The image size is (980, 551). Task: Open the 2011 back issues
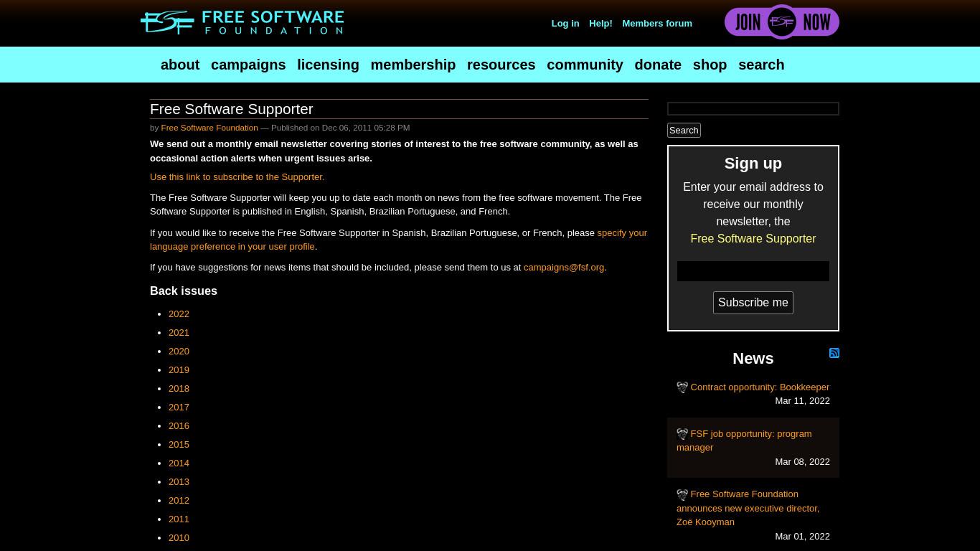tap(179, 519)
